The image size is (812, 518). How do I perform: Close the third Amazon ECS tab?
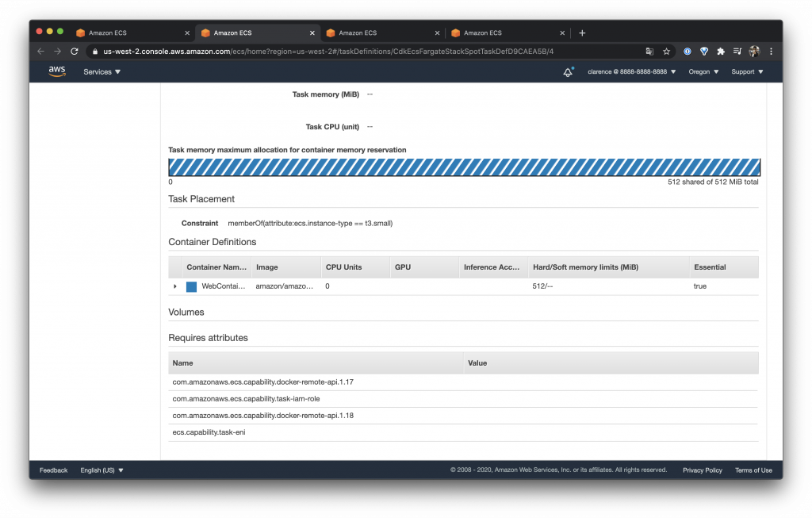pyautogui.click(x=437, y=33)
